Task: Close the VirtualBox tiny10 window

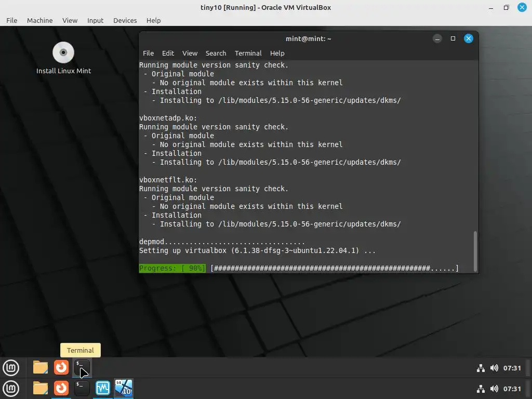Action: click(x=522, y=7)
